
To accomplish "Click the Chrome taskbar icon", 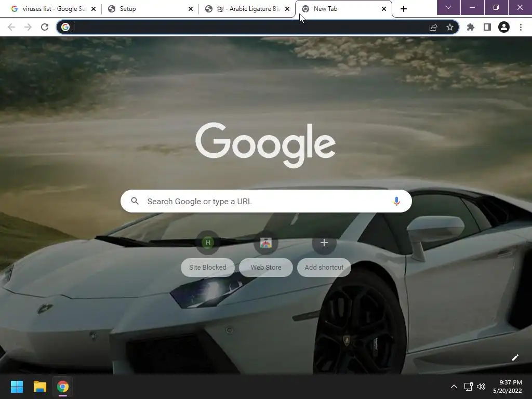I will tap(63, 387).
